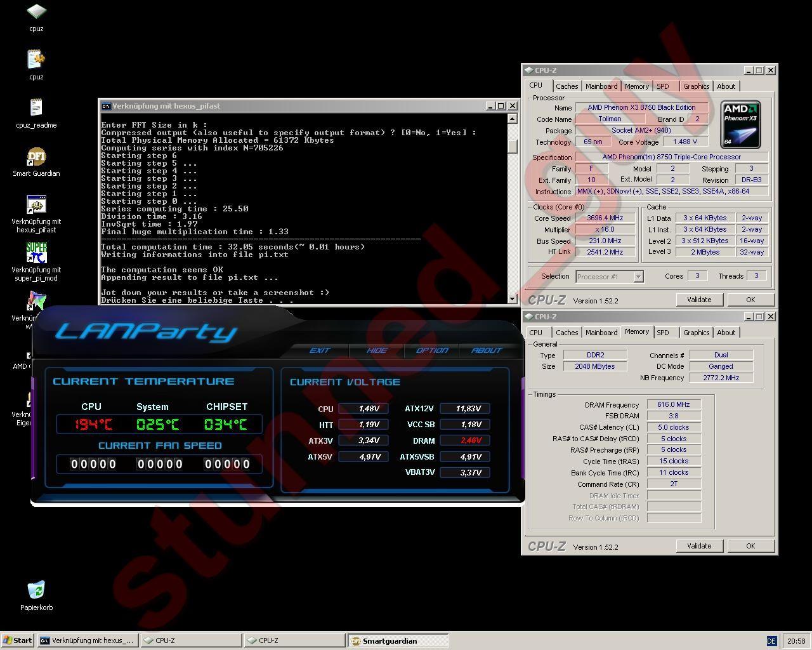Click HIDE in LANParty window

[x=377, y=350]
